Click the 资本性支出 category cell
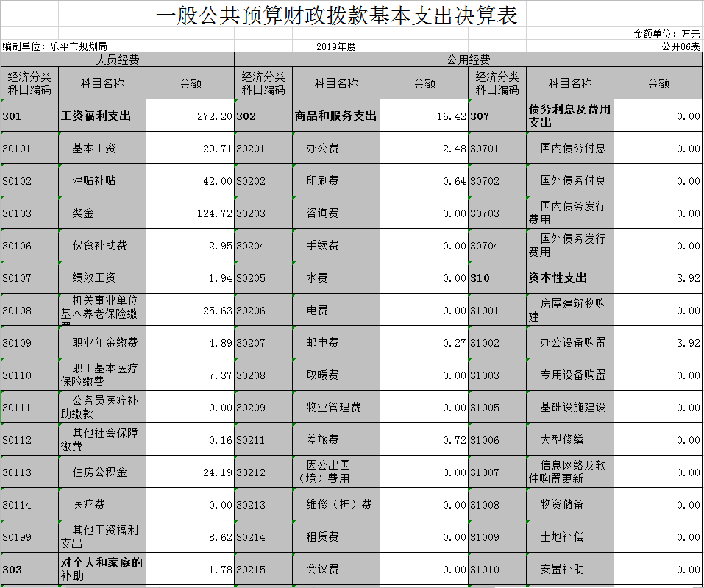This screenshot has height=588, width=704. tap(569, 278)
